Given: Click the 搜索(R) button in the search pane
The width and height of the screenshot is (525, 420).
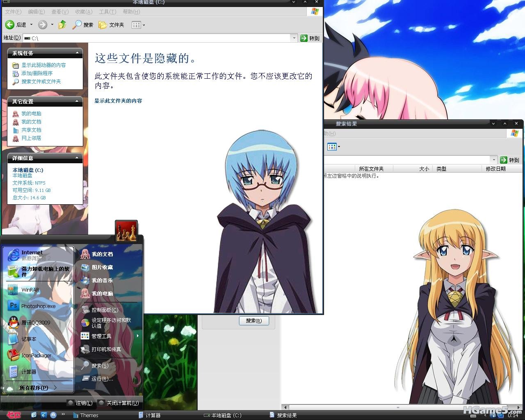Looking at the screenshot, I should pyautogui.click(x=254, y=321).
